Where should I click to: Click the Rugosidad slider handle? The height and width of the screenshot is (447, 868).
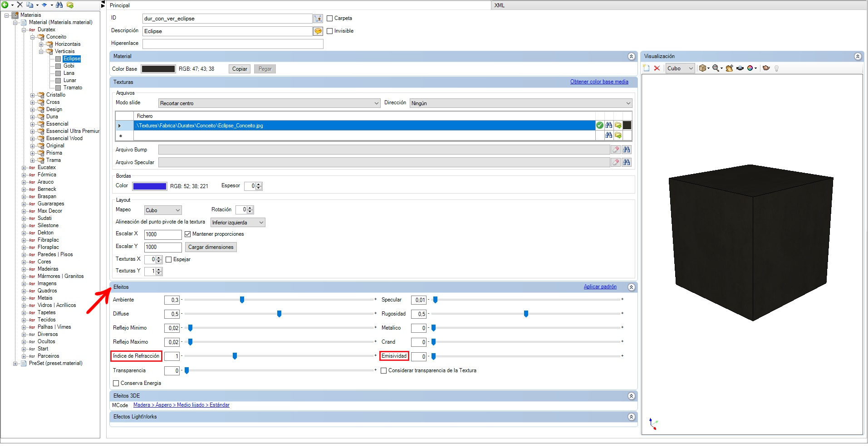pyautogui.click(x=526, y=314)
